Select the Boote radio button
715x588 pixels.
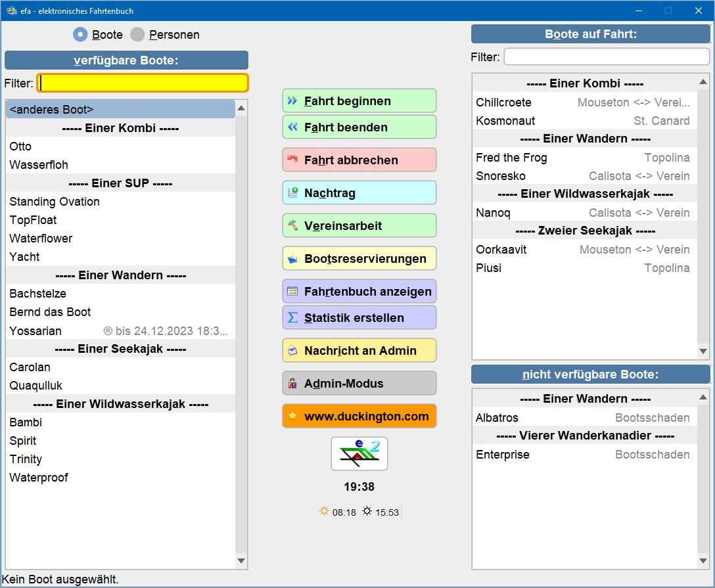point(80,35)
